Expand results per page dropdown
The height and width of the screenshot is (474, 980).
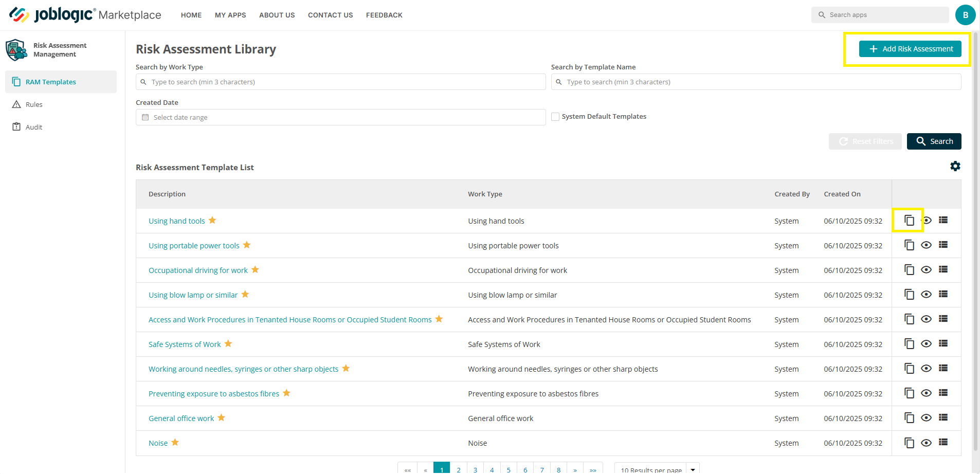(693, 468)
